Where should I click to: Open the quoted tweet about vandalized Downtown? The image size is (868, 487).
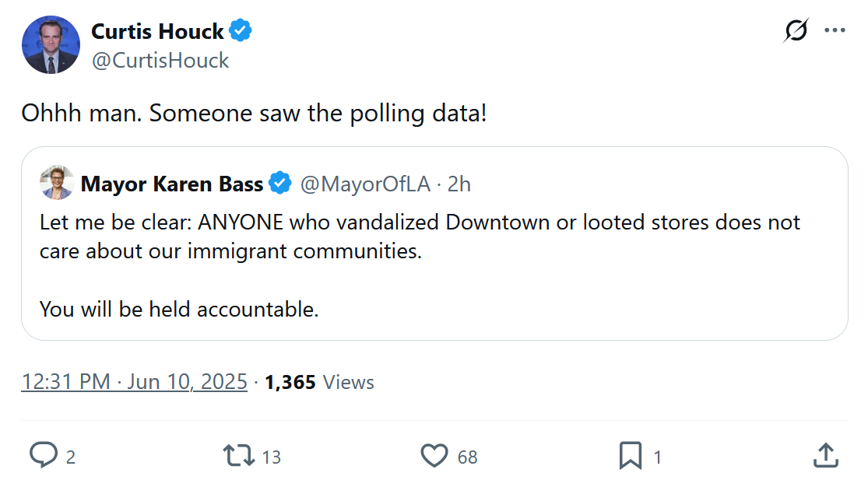[420, 265]
